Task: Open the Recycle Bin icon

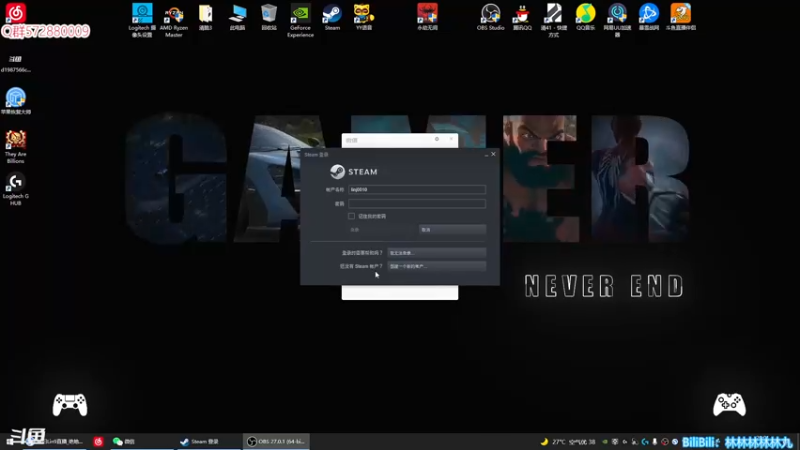Action: [269, 17]
